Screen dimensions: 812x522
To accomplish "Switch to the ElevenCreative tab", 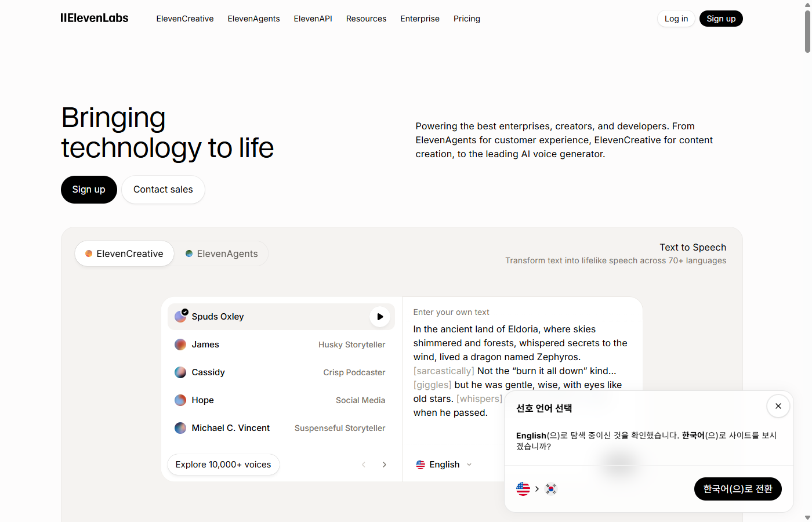I will coord(124,253).
